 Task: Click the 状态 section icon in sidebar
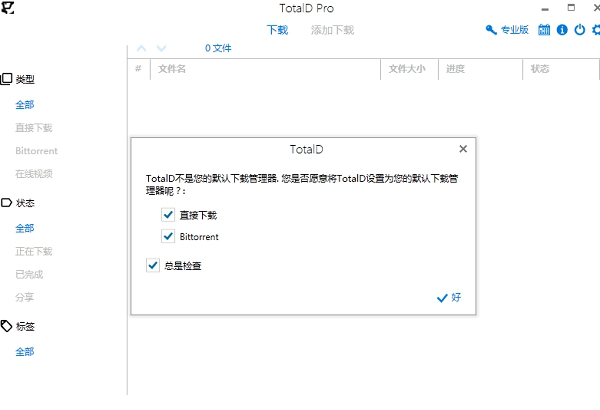coord(7,203)
